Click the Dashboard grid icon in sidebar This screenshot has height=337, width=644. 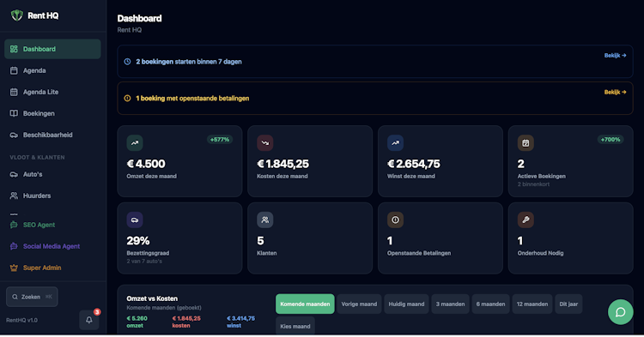coord(14,49)
